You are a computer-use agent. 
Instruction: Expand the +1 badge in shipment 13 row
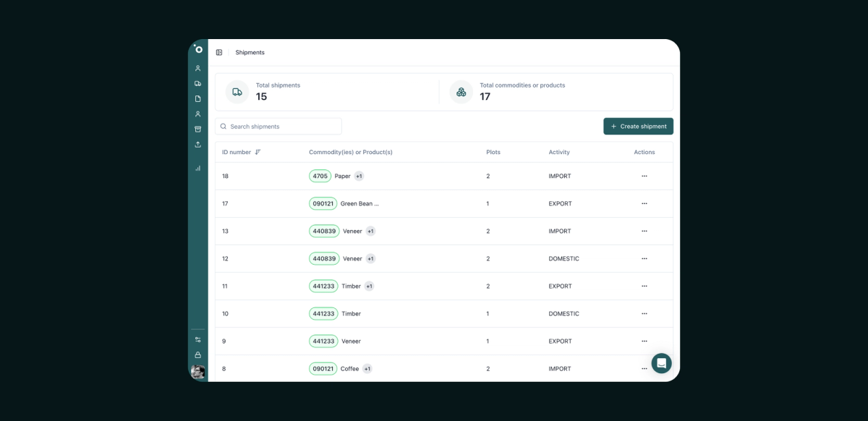tap(370, 231)
